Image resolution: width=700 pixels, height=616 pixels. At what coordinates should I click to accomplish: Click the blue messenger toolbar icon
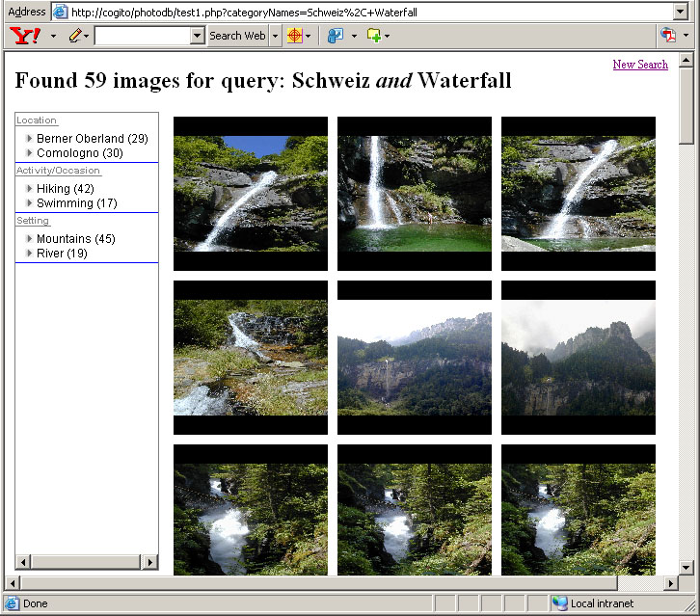tap(336, 36)
